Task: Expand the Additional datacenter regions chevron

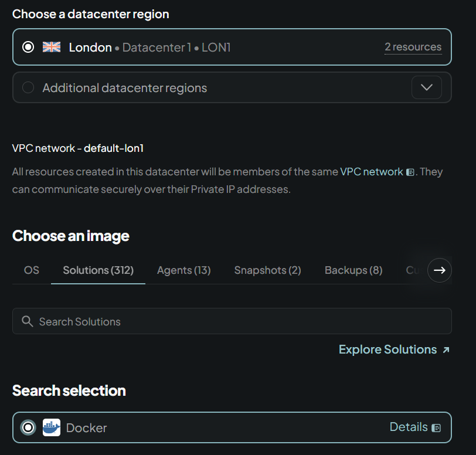Action: pos(427,87)
